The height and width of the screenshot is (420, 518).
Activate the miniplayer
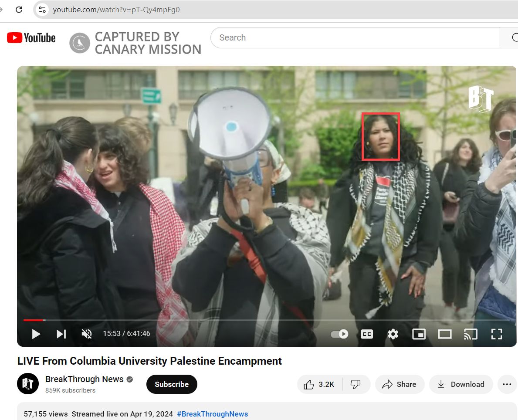point(419,334)
